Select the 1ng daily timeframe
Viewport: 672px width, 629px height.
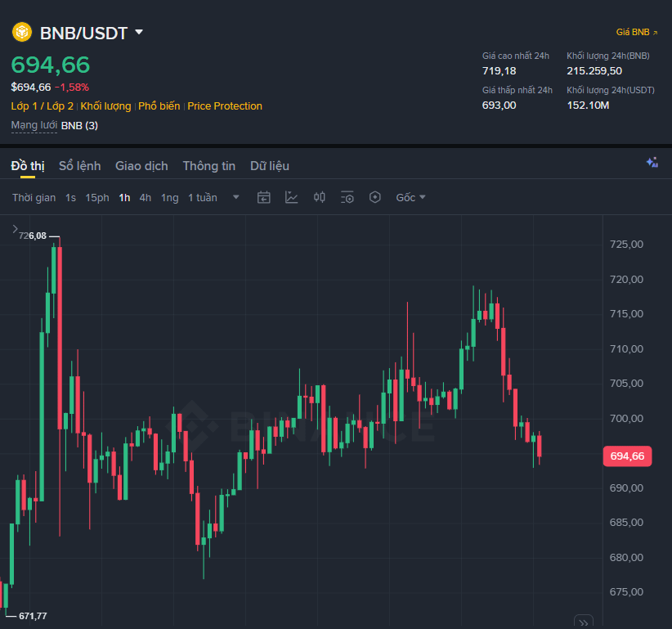tap(170, 198)
